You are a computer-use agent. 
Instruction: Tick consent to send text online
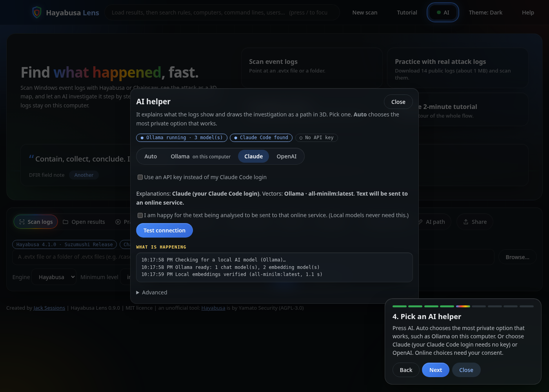tap(140, 215)
